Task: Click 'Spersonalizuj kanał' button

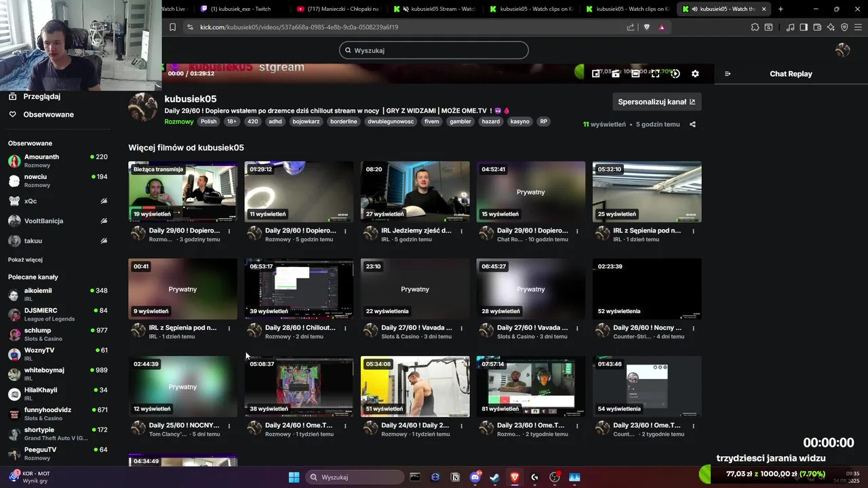Action: [656, 102]
